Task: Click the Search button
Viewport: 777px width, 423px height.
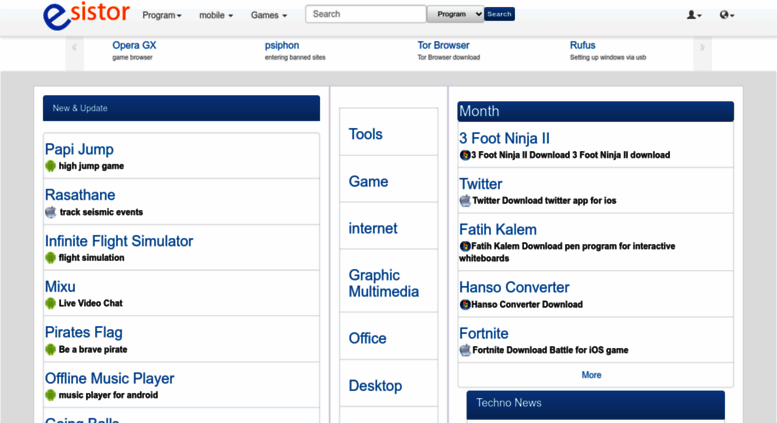Action: (499, 14)
